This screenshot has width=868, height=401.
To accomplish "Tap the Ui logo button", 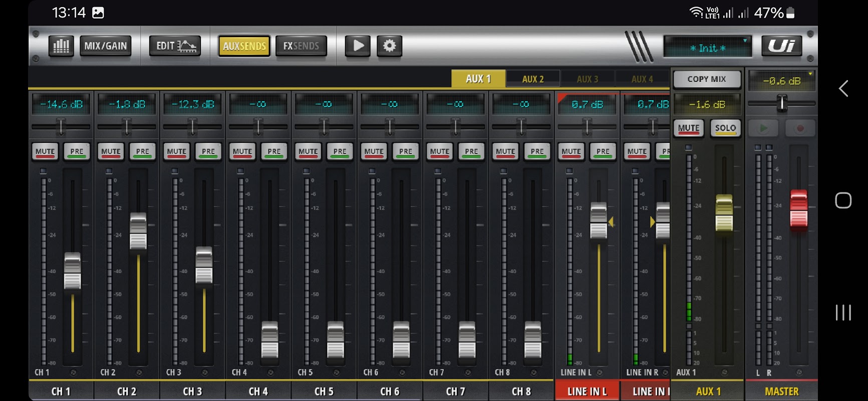I will point(781,46).
